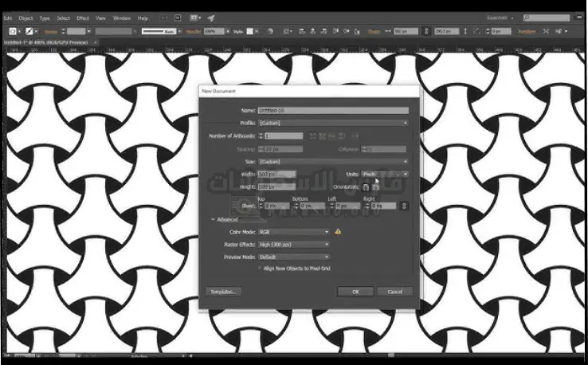
Task: Select landscape orientation icon
Action: tap(376, 188)
